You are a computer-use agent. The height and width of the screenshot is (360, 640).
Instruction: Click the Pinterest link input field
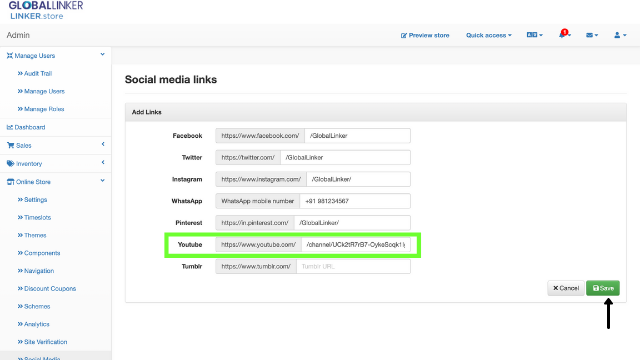click(352, 223)
